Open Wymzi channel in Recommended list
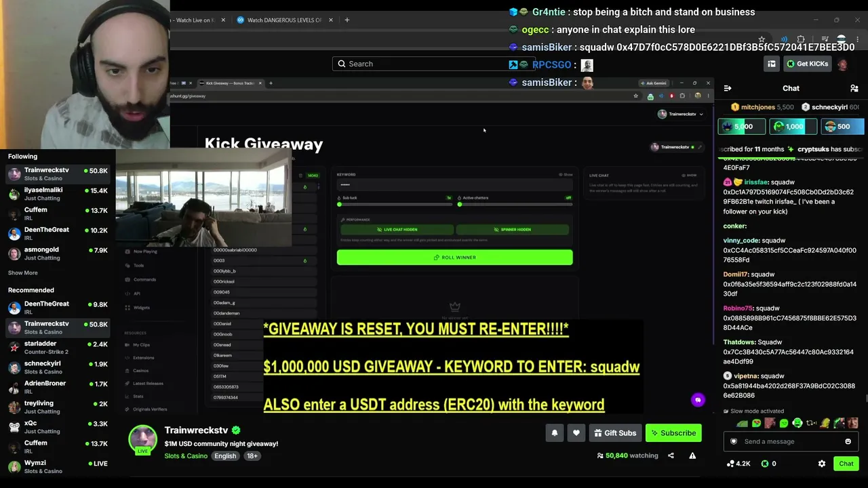868x488 pixels. tap(57, 466)
